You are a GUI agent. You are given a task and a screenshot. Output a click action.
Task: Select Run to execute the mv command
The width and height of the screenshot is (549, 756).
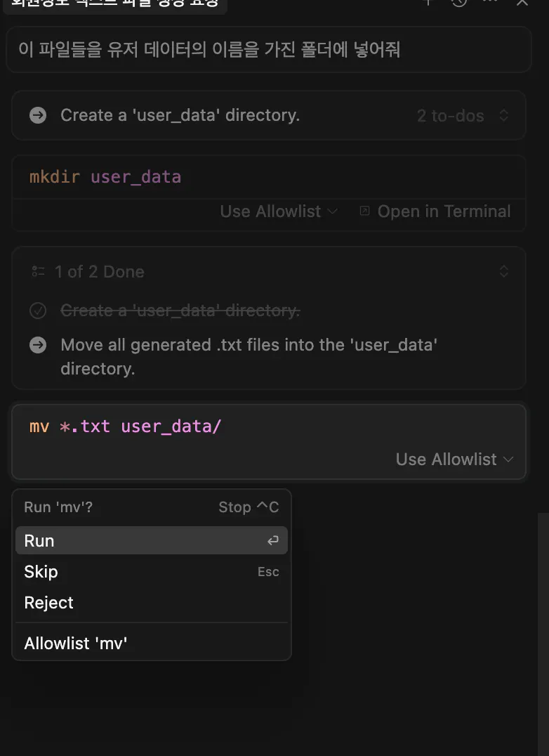(39, 540)
